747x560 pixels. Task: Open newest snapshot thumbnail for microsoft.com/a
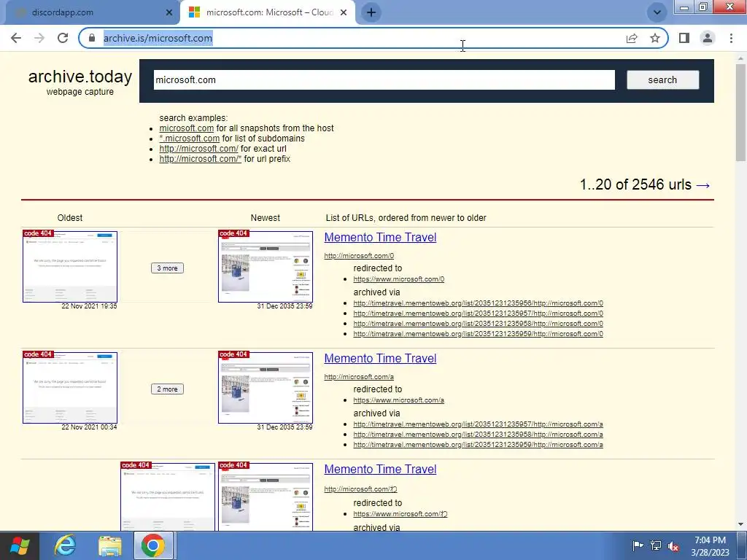266,388
